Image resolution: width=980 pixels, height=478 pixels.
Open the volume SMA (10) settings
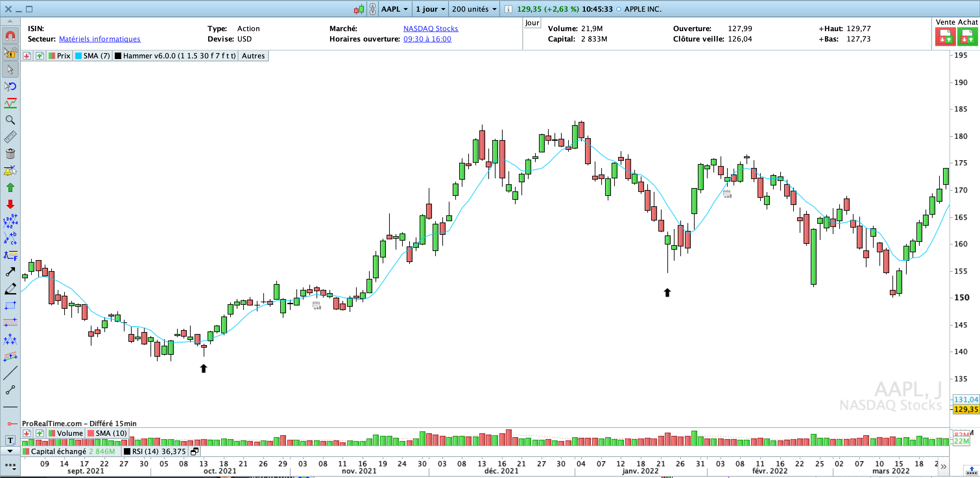[x=107, y=434]
